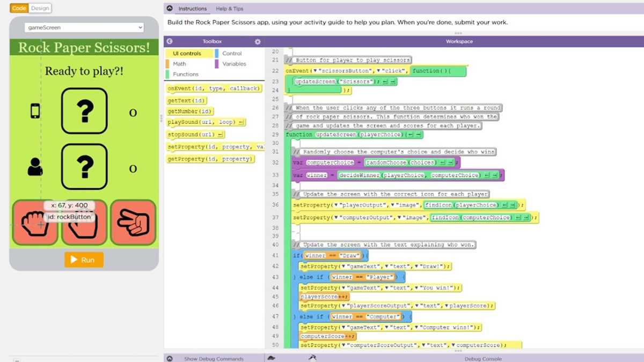Pick the setProperty(id, property, value) toolbox block
The image size is (644, 362).
click(x=215, y=147)
